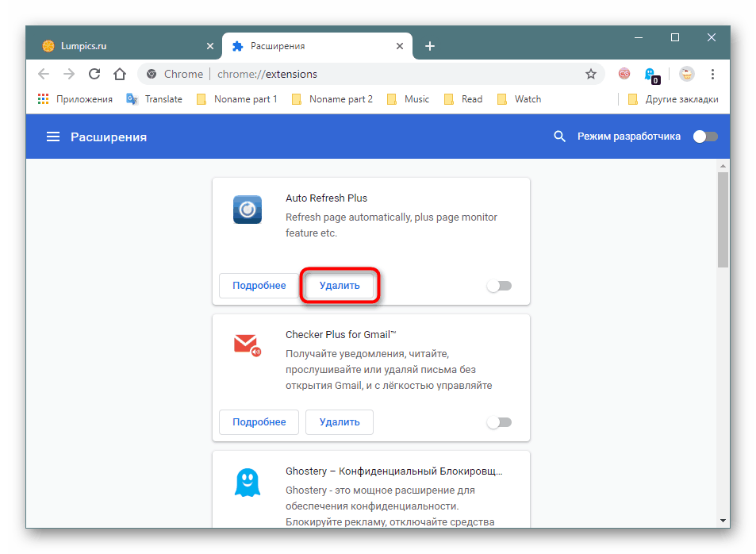Click Удалить for Auto Refresh Plus
The height and width of the screenshot is (554, 756).
click(x=340, y=286)
